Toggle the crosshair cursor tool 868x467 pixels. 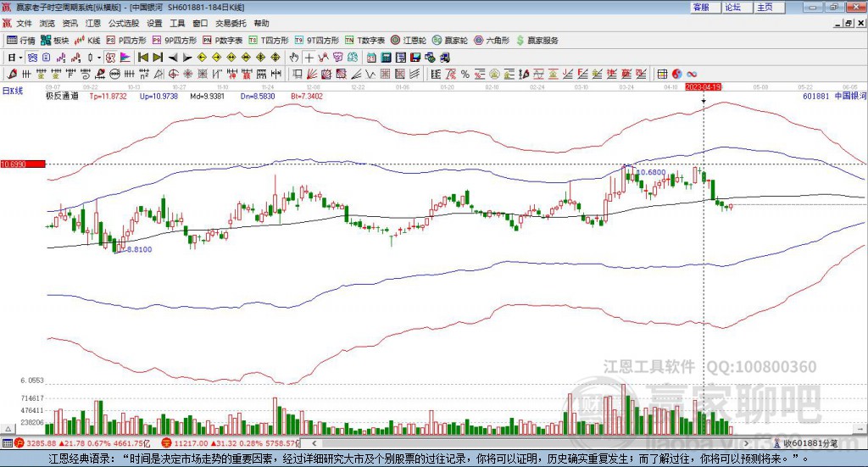(309, 58)
